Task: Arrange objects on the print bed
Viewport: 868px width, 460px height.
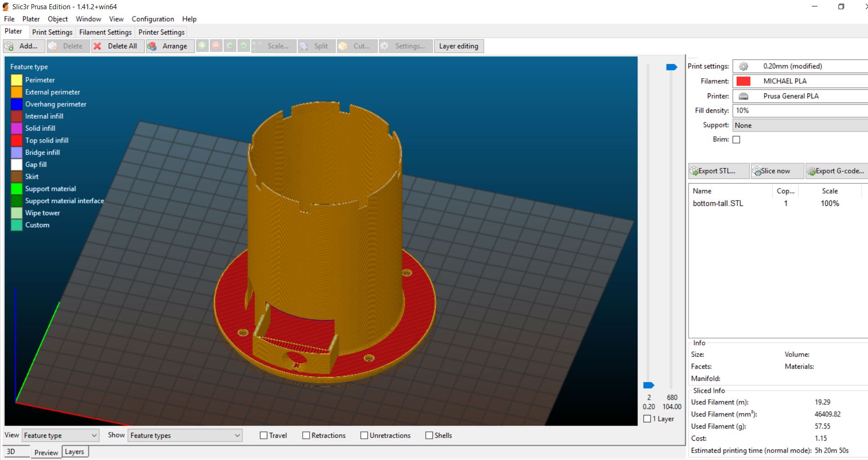Action: pyautogui.click(x=170, y=46)
